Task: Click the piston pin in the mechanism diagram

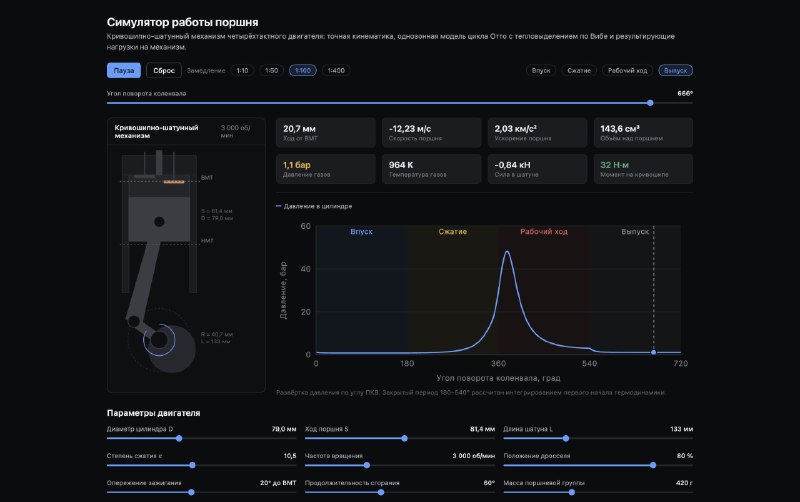Action: point(159,222)
